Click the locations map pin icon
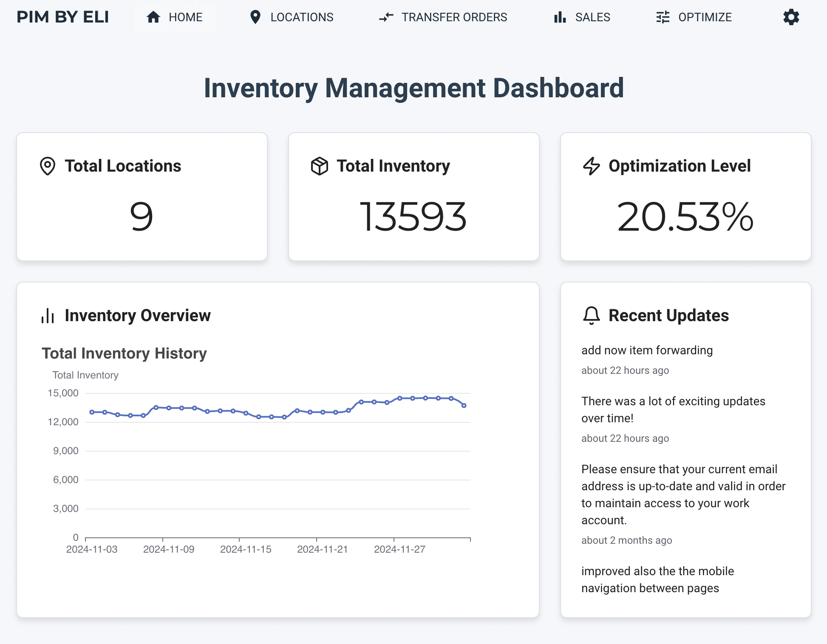The image size is (827, 644). (x=255, y=17)
